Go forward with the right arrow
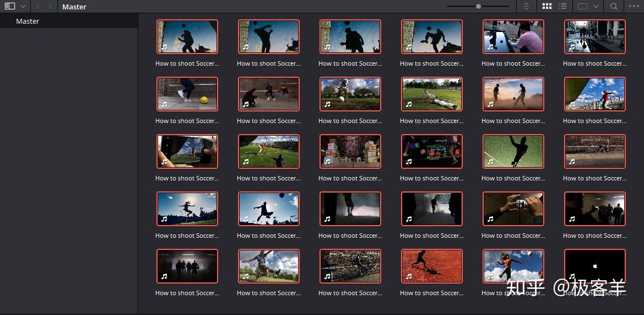 (50, 7)
